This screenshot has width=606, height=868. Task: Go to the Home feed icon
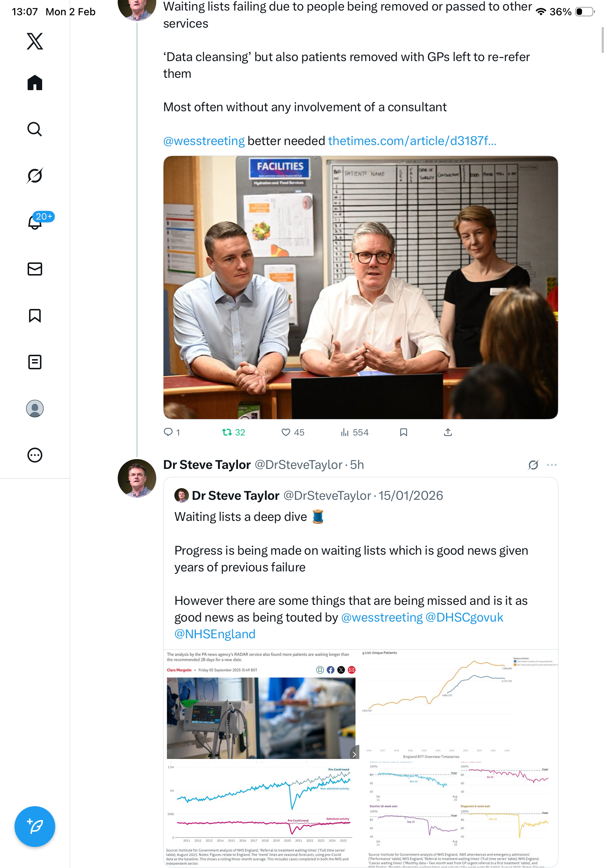(x=35, y=83)
